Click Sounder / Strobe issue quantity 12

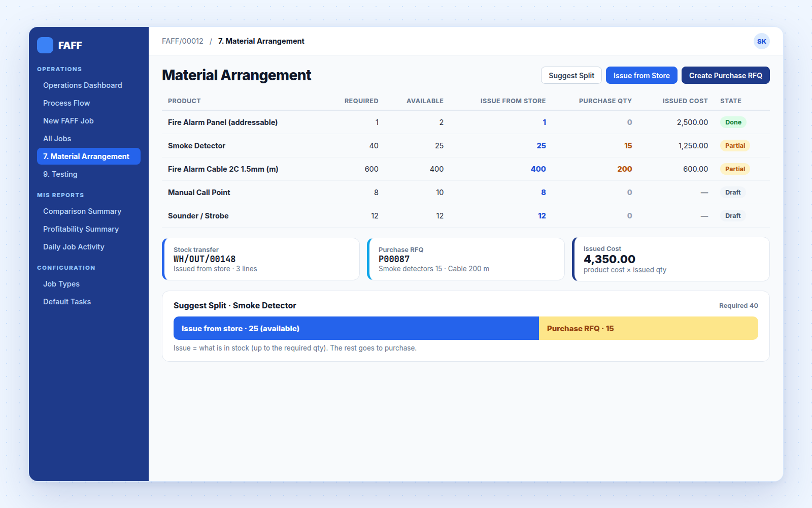(x=542, y=216)
